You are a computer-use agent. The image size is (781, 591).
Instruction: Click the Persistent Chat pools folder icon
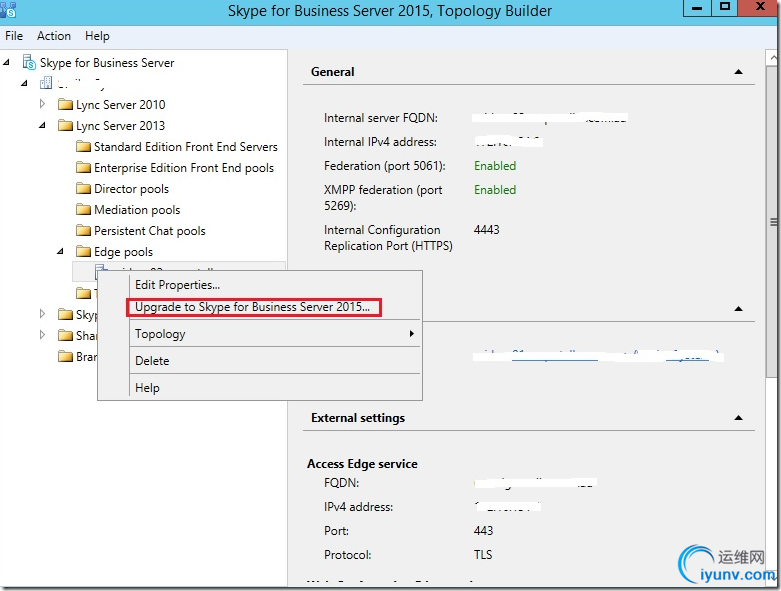(x=84, y=231)
